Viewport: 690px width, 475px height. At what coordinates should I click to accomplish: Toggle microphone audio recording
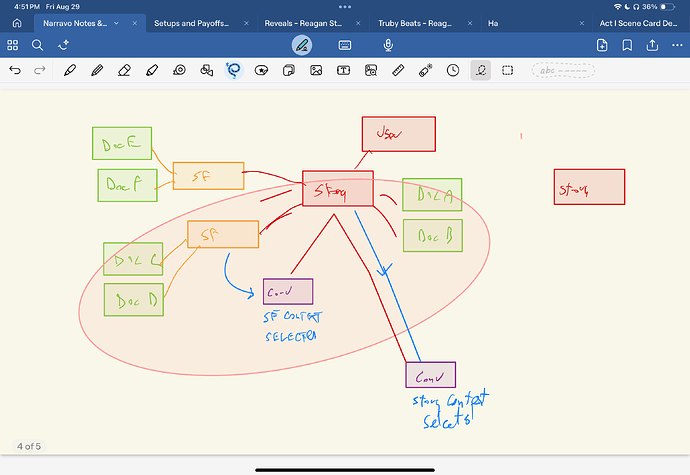coord(388,45)
